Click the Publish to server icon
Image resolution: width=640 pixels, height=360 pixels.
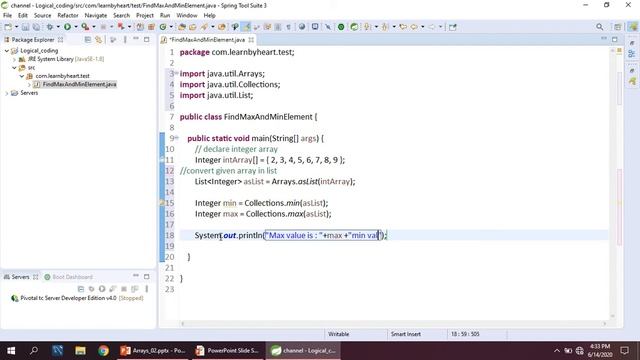[134, 289]
